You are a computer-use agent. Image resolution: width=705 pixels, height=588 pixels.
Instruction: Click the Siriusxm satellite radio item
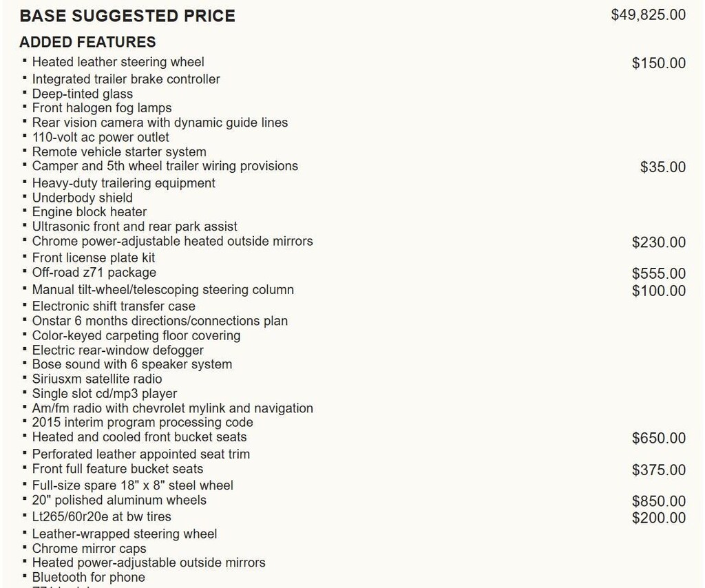click(97, 379)
